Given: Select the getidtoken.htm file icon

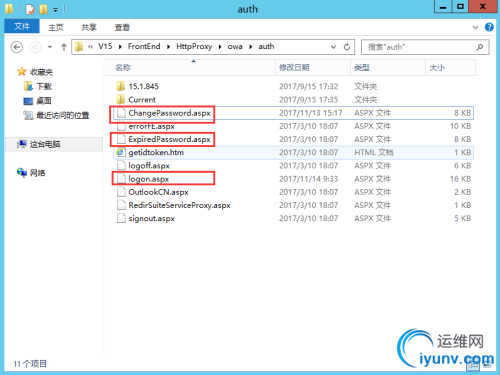Looking at the screenshot, I should point(121,152).
